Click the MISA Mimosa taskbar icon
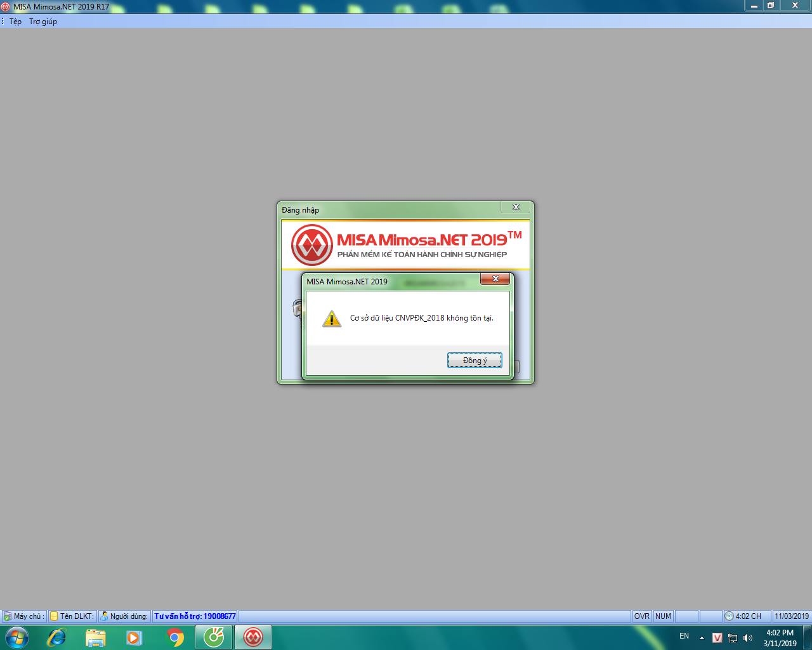 pos(253,637)
